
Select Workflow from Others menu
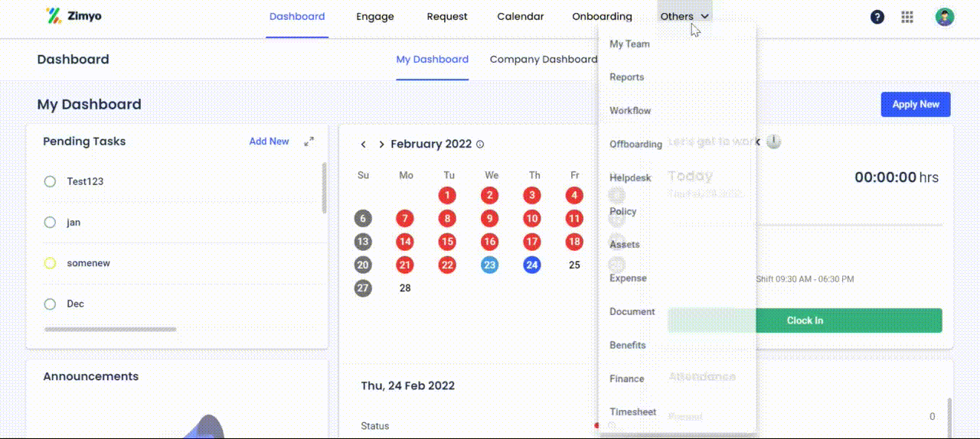(x=630, y=111)
